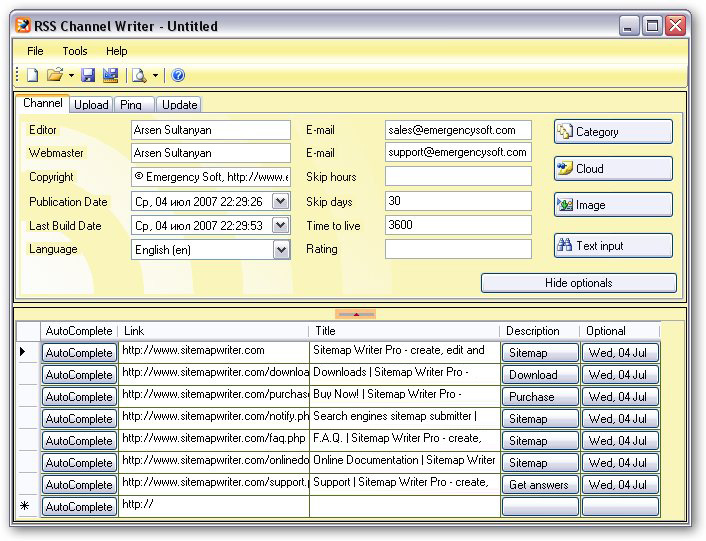Expand the Preview dropdown arrow
This screenshot has height=541, width=706.
pyautogui.click(x=155, y=76)
